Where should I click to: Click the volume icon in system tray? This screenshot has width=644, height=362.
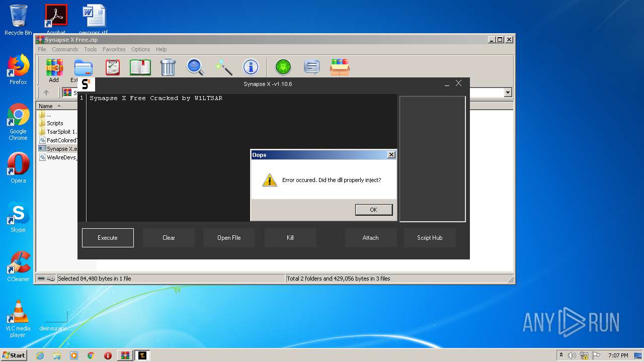point(572,355)
